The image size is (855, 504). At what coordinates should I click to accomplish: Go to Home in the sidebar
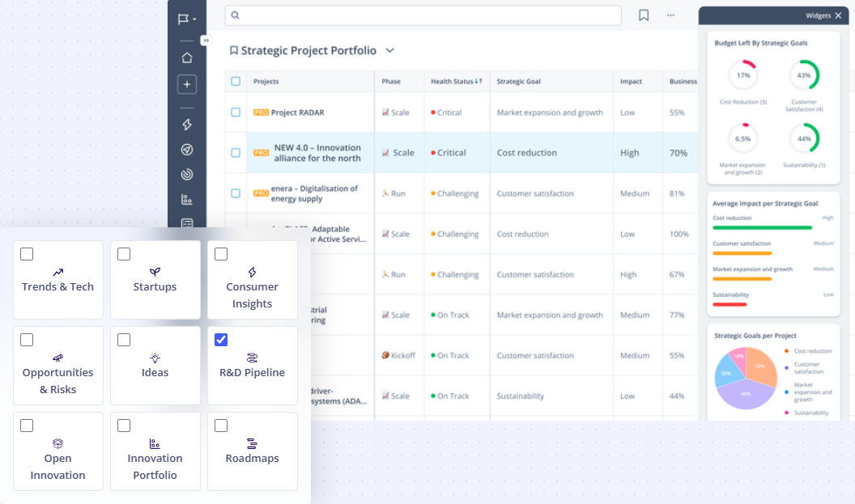tap(187, 57)
